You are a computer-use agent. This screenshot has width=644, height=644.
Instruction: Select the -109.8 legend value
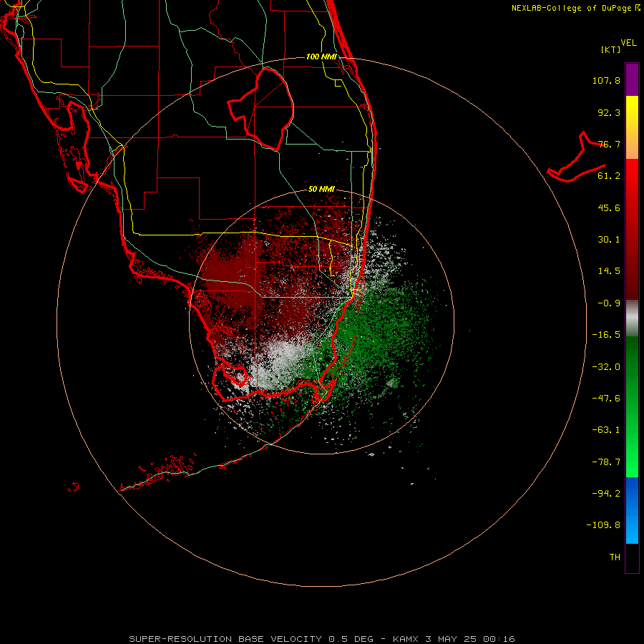click(x=603, y=525)
